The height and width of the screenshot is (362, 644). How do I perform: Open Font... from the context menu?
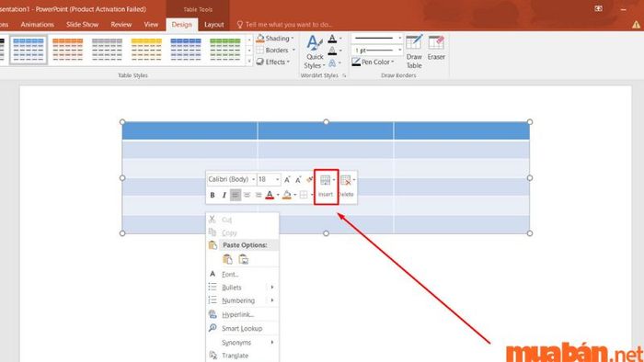tap(242, 275)
